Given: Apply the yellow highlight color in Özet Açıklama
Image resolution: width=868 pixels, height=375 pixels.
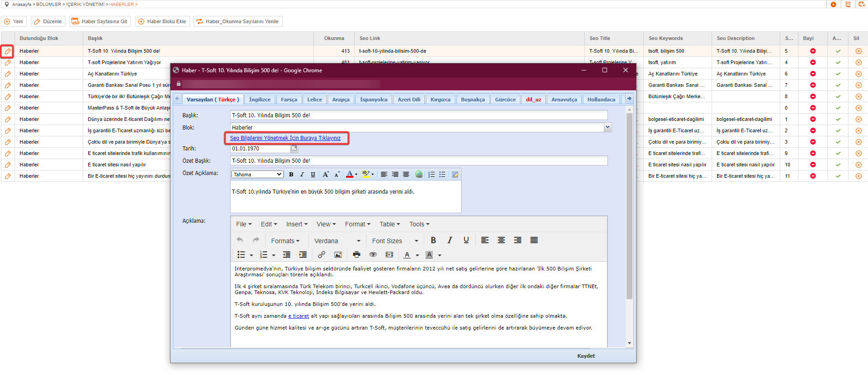Looking at the screenshot, I should point(366,175).
